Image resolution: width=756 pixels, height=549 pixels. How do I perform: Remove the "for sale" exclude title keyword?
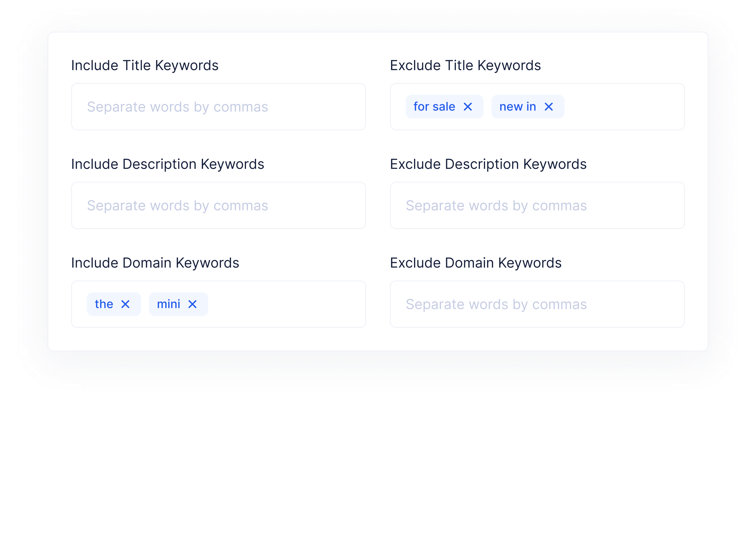[468, 107]
